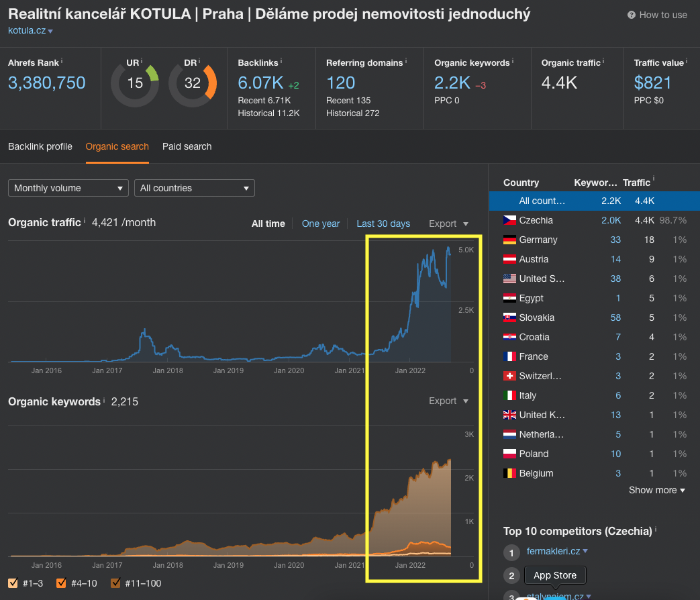
Task: Click the Poland flag icon
Action: (x=509, y=454)
